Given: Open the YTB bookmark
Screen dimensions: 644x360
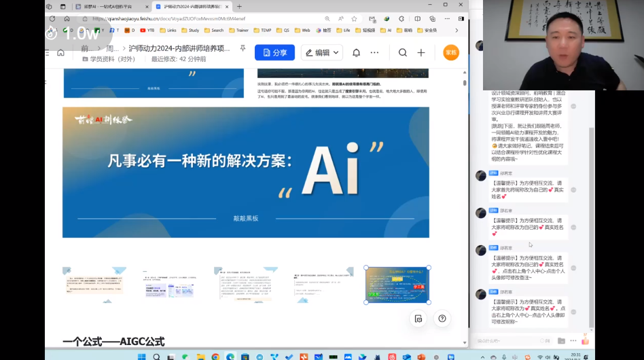Looking at the screenshot, I should point(147,31).
